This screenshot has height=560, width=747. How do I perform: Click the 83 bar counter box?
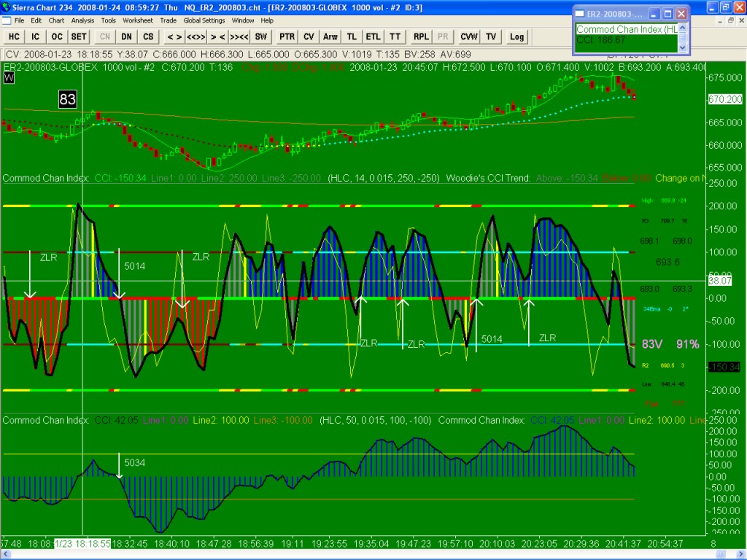pos(67,99)
